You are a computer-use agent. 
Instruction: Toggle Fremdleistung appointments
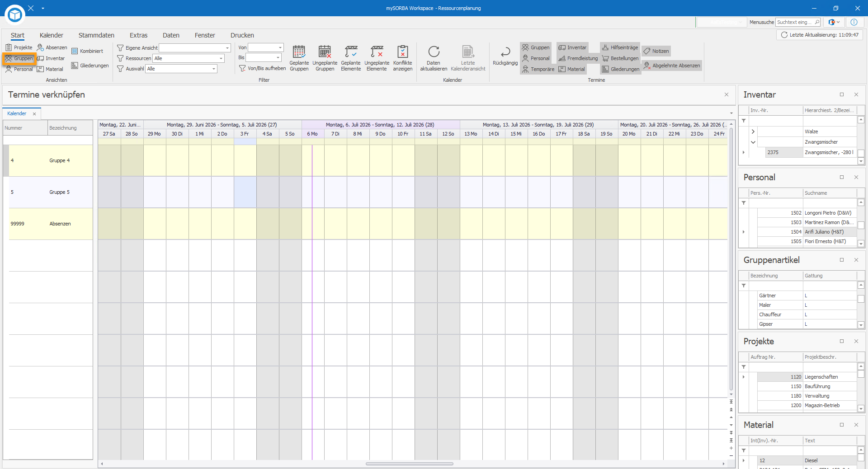pos(578,58)
